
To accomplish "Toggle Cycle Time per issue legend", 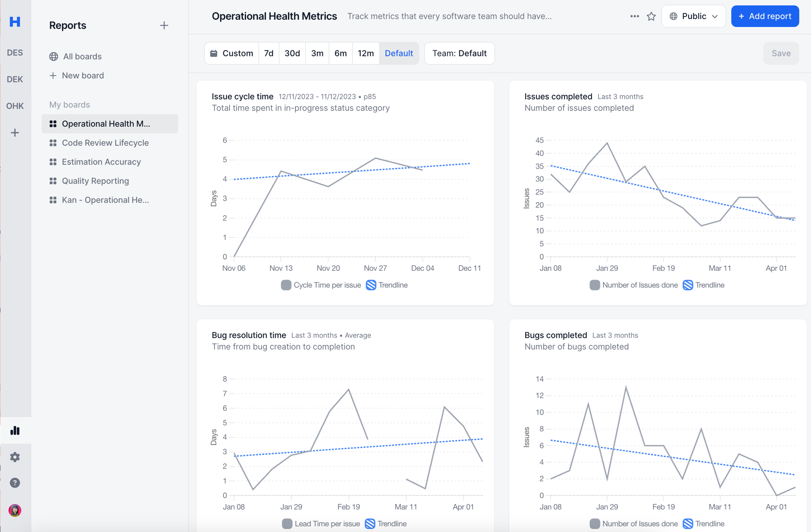I will (321, 285).
